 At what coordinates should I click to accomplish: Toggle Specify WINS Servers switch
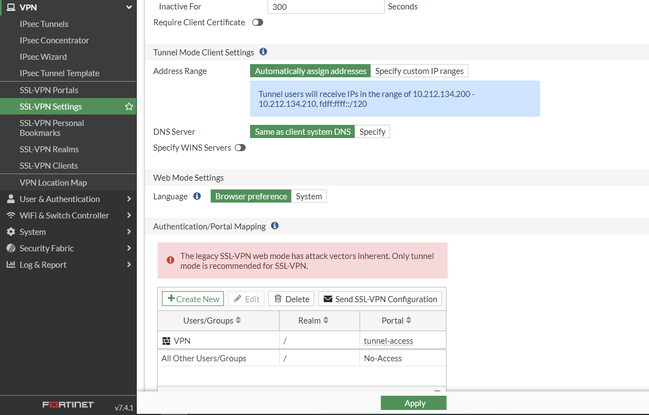(240, 148)
